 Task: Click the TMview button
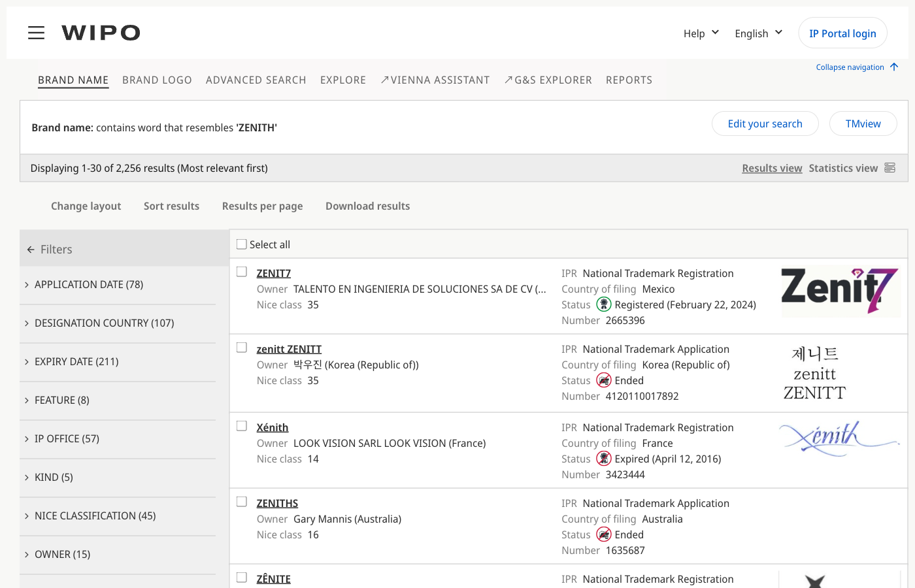click(863, 123)
